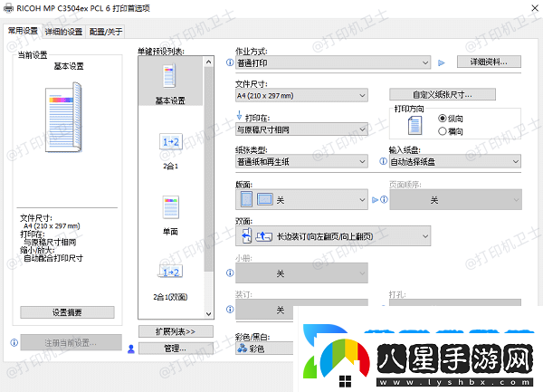Click the user icon beside 管理 button

point(131,349)
